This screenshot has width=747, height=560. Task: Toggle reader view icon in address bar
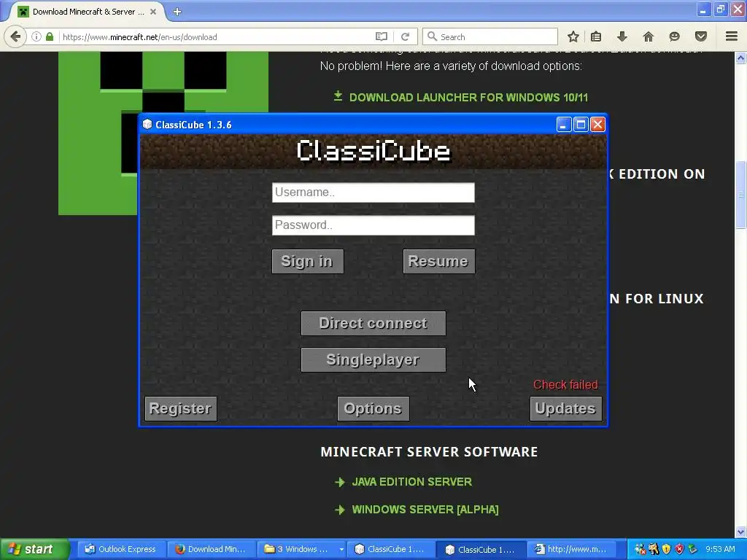[381, 36]
